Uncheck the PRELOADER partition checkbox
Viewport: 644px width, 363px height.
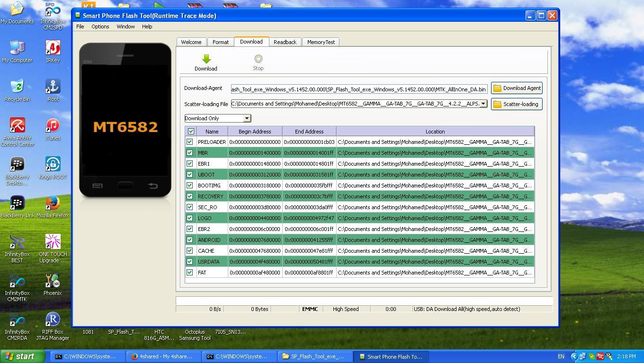(x=190, y=142)
